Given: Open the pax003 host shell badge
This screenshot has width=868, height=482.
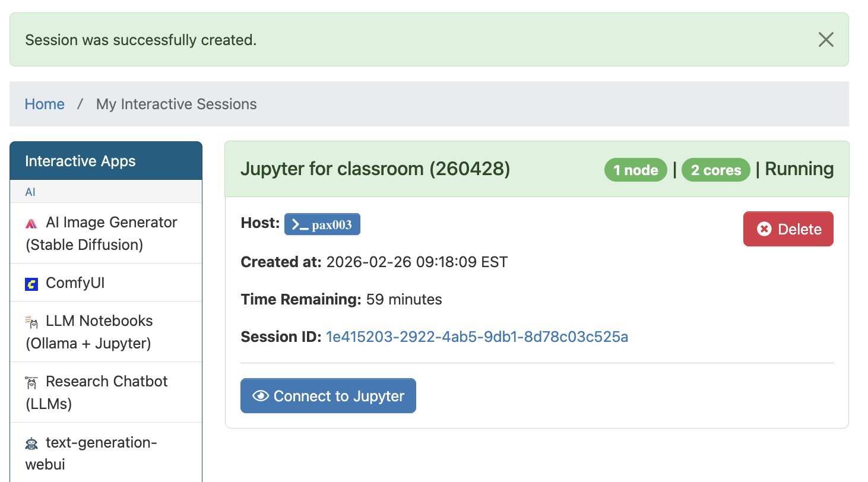Looking at the screenshot, I should click(x=322, y=224).
